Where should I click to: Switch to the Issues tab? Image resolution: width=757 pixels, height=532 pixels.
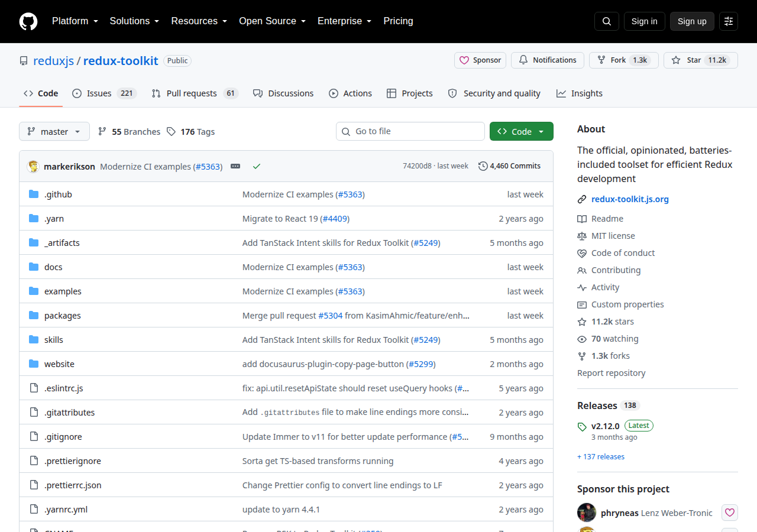[105, 93]
